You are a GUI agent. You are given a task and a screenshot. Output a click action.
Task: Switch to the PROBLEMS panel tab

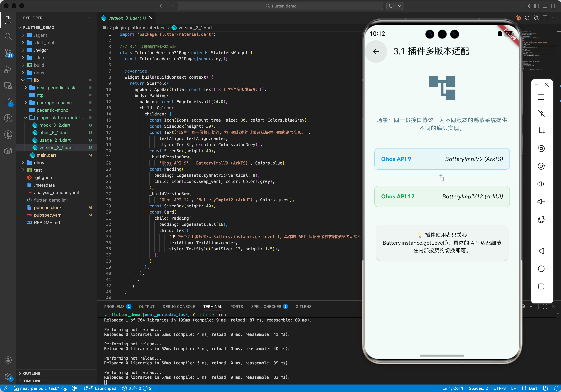coord(114,307)
